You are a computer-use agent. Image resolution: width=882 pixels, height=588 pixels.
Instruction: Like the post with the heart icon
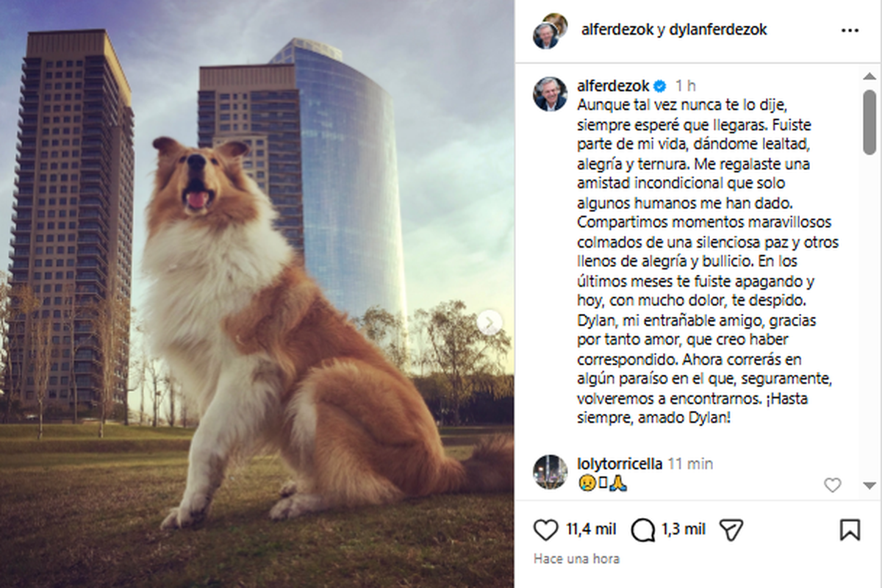pyautogui.click(x=545, y=529)
